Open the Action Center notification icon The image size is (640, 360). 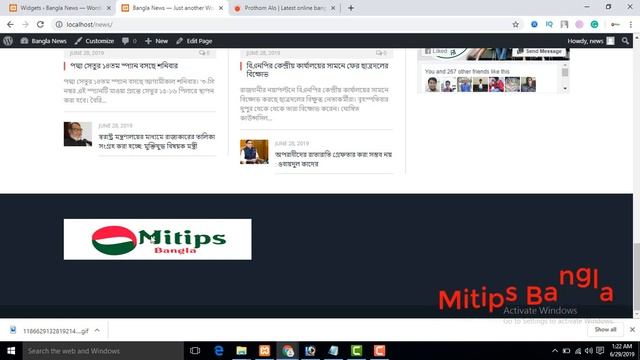pos(600,351)
